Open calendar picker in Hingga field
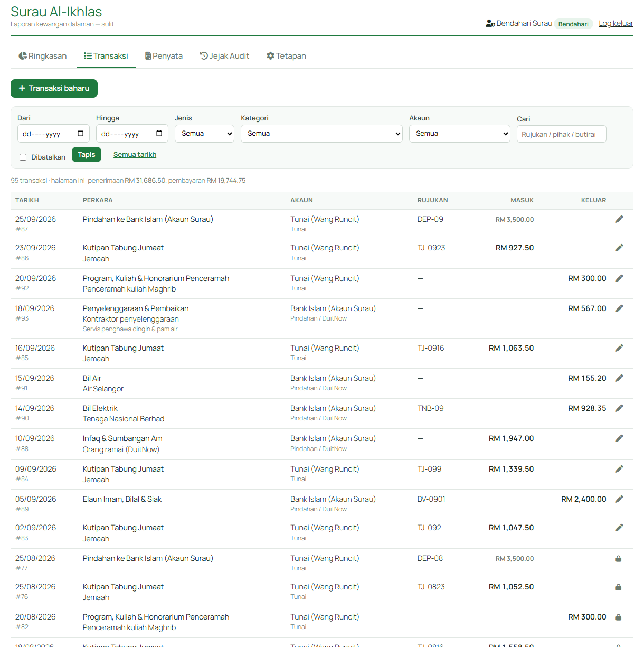 click(x=159, y=134)
